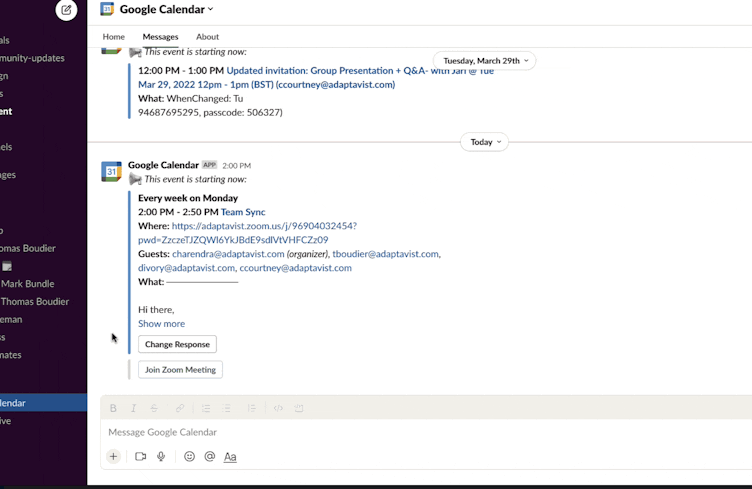Click the Join Zoom Meeting button
The height and width of the screenshot is (489, 752).
pyautogui.click(x=180, y=370)
